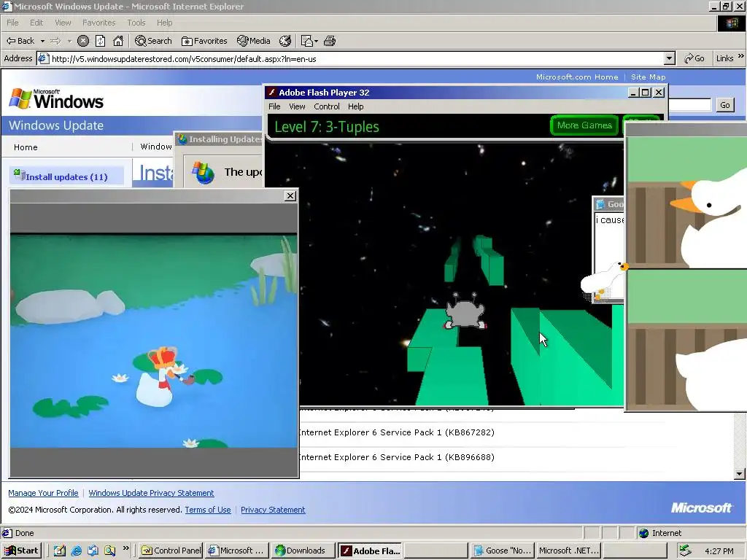Open the Back button history dropdown

pyautogui.click(x=42, y=41)
